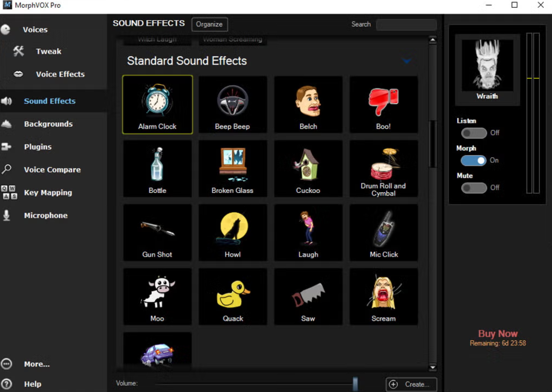
Task: Enable the Listen toggle
Action: (474, 133)
